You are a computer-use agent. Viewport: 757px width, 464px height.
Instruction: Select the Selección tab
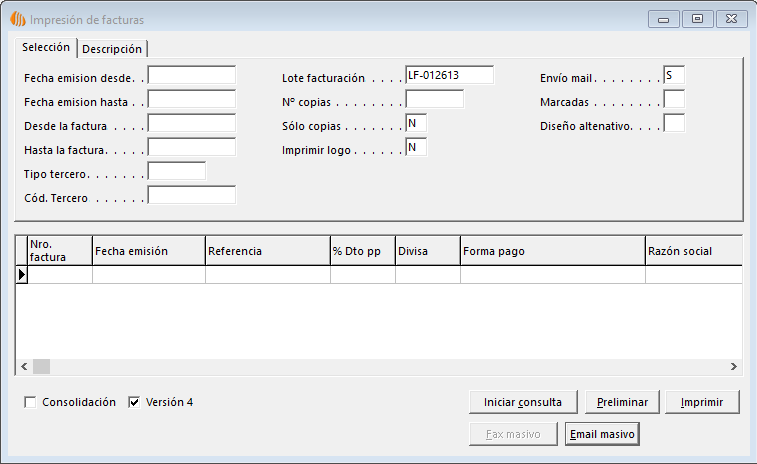click(x=46, y=48)
